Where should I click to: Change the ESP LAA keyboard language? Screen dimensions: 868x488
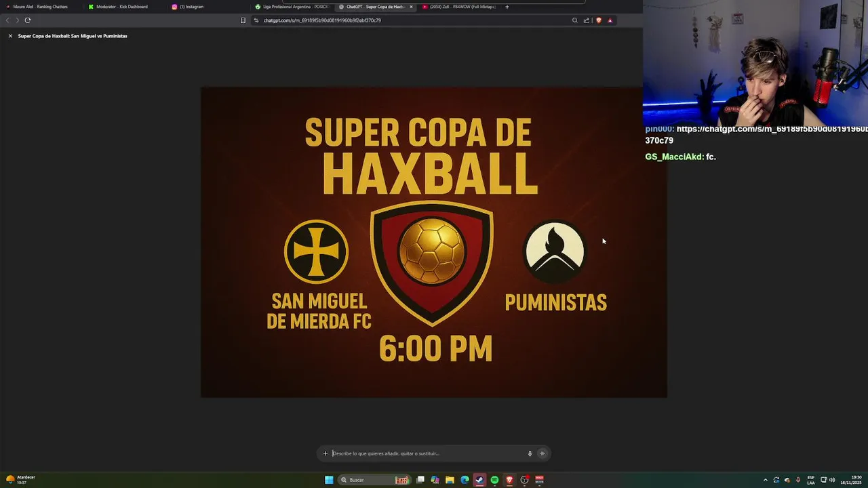811,480
